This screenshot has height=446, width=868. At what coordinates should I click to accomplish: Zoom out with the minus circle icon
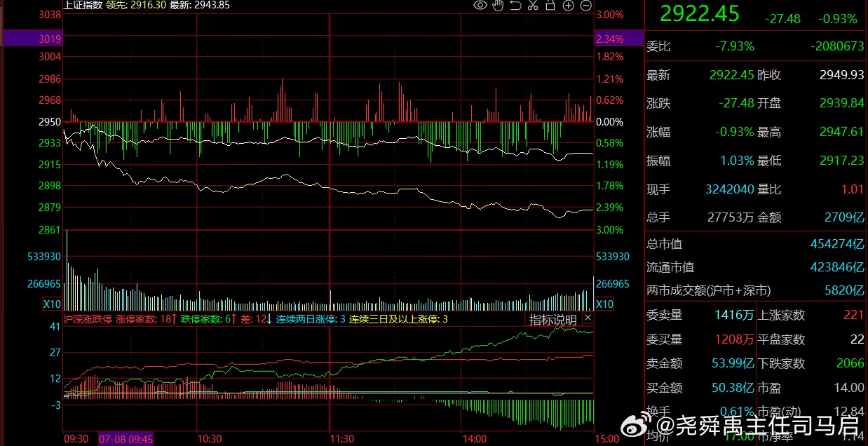click(585, 6)
